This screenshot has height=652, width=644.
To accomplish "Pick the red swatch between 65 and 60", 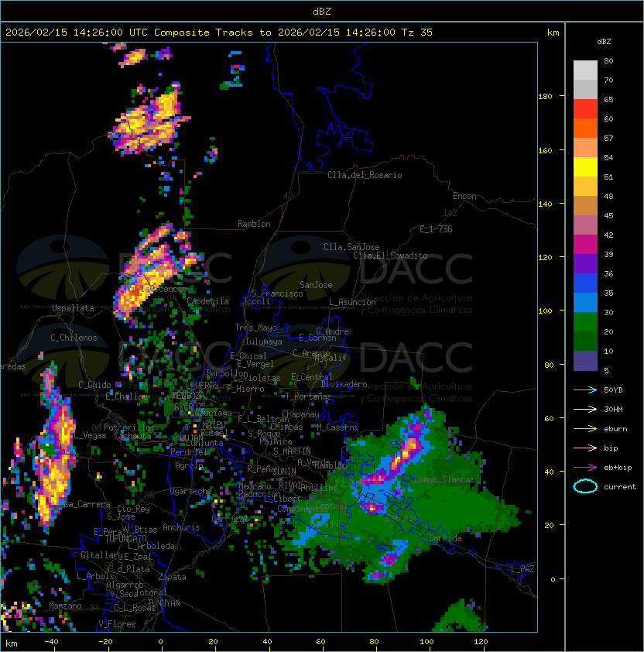I will pos(585,109).
